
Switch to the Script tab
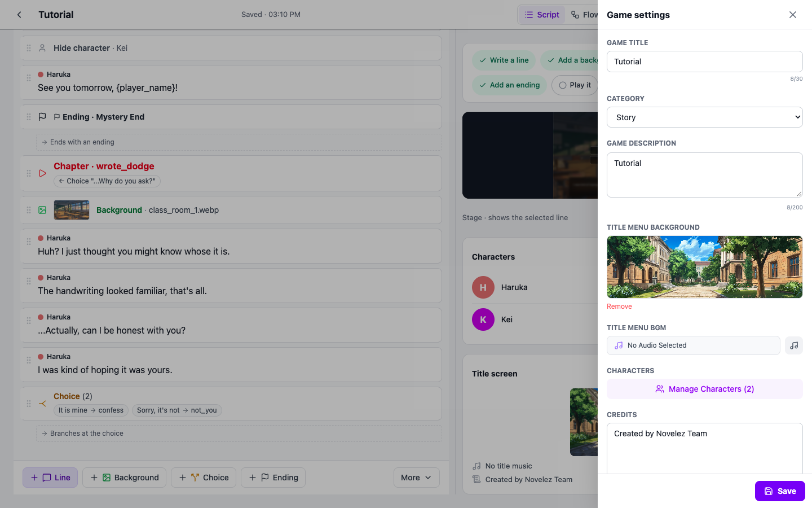click(x=542, y=15)
